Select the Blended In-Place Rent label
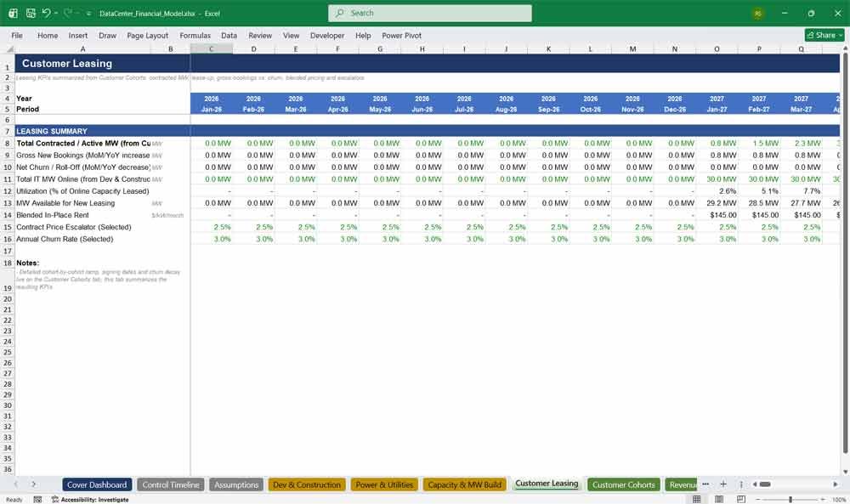The image size is (850, 504). click(x=53, y=215)
